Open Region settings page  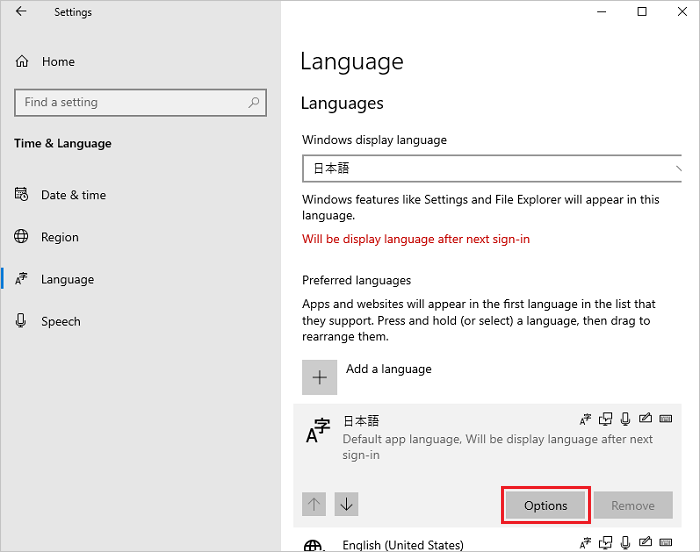[60, 237]
